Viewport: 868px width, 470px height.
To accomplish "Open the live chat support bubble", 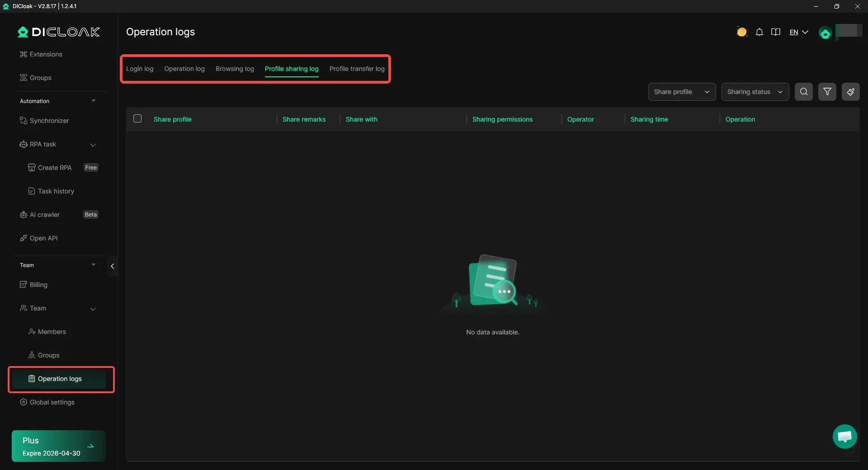I will (x=844, y=437).
